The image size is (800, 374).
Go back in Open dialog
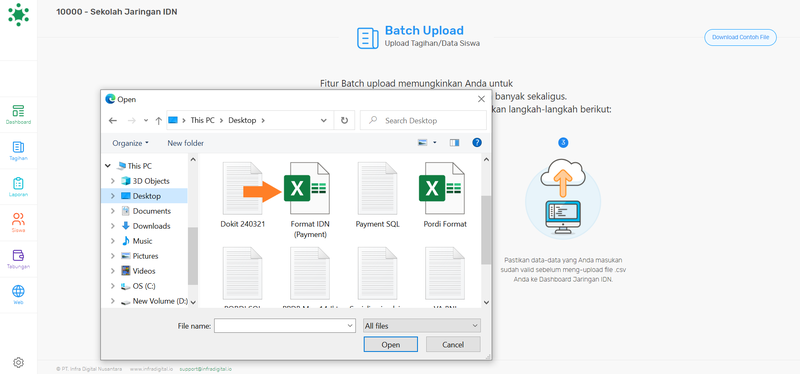coord(113,121)
